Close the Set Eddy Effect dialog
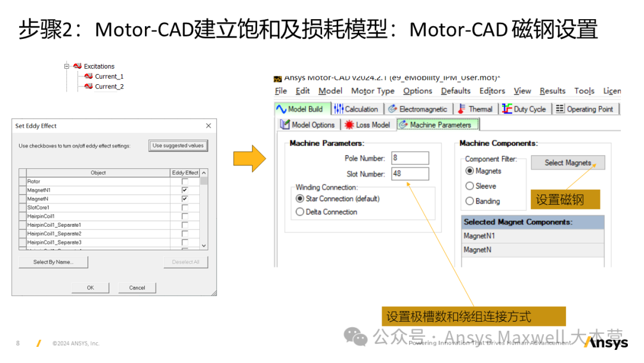644x363 pixels. (209, 126)
